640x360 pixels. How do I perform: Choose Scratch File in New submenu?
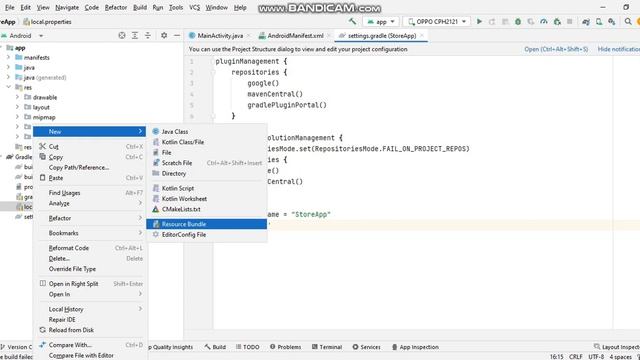click(x=207, y=163)
